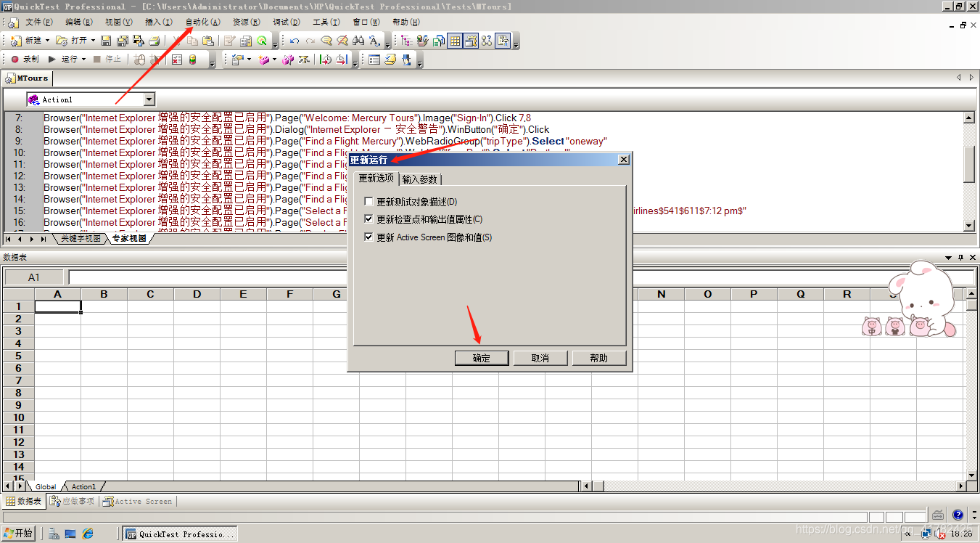Viewport: 980px width, 543px height.
Task: Click the pink Output Value icon
Action: 264,60
